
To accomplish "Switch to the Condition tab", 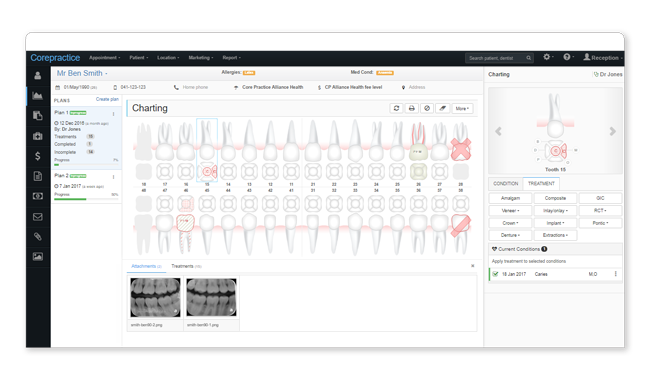I will click(x=505, y=184).
